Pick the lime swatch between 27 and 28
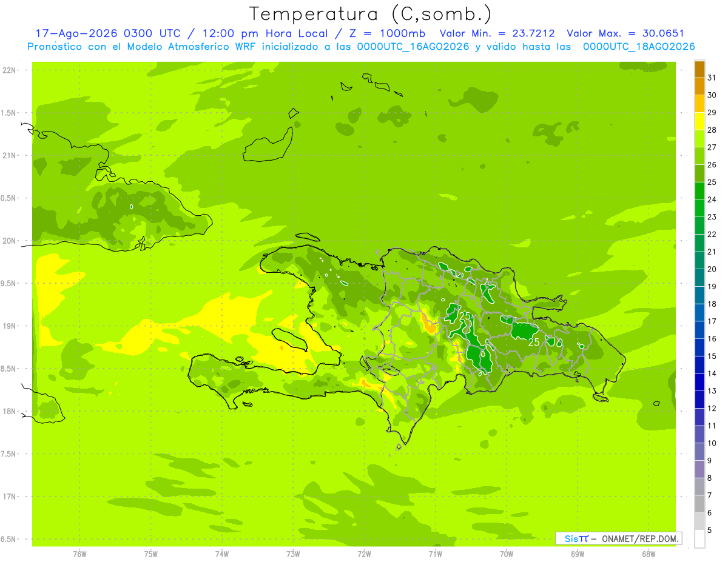 [x=699, y=139]
